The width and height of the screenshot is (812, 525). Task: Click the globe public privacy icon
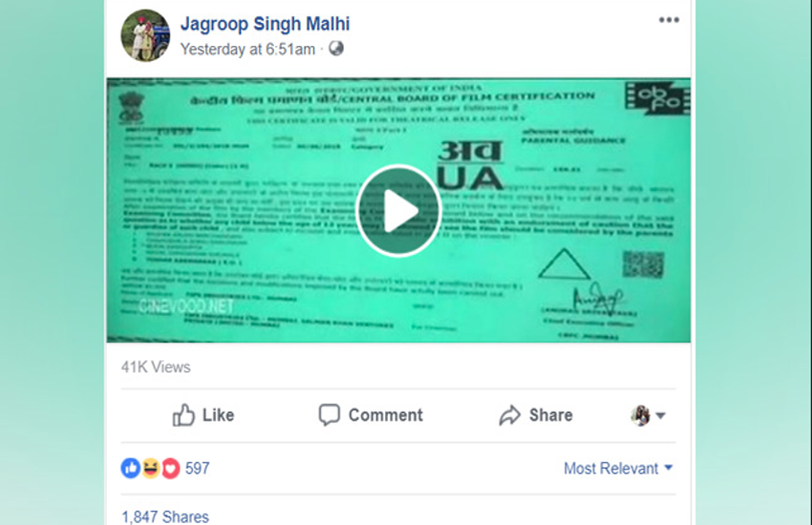pyautogui.click(x=336, y=48)
